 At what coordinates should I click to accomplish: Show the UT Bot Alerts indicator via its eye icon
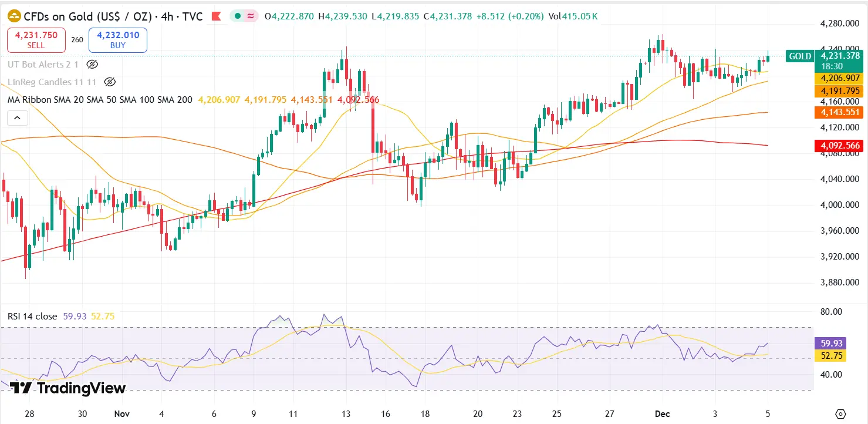92,65
